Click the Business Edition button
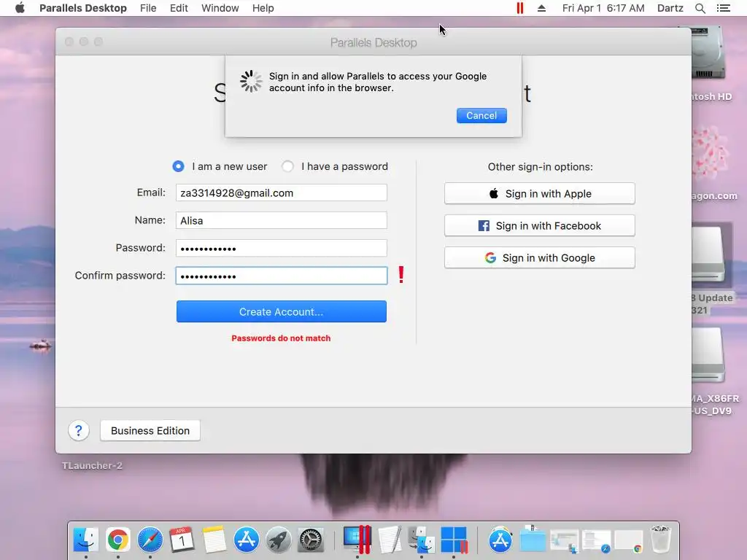The height and width of the screenshot is (560, 747). point(150,430)
